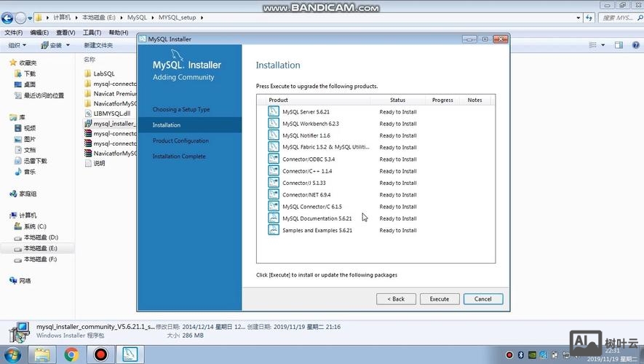Click the MySQL Workbench 6.2.3 product icon

273,123
